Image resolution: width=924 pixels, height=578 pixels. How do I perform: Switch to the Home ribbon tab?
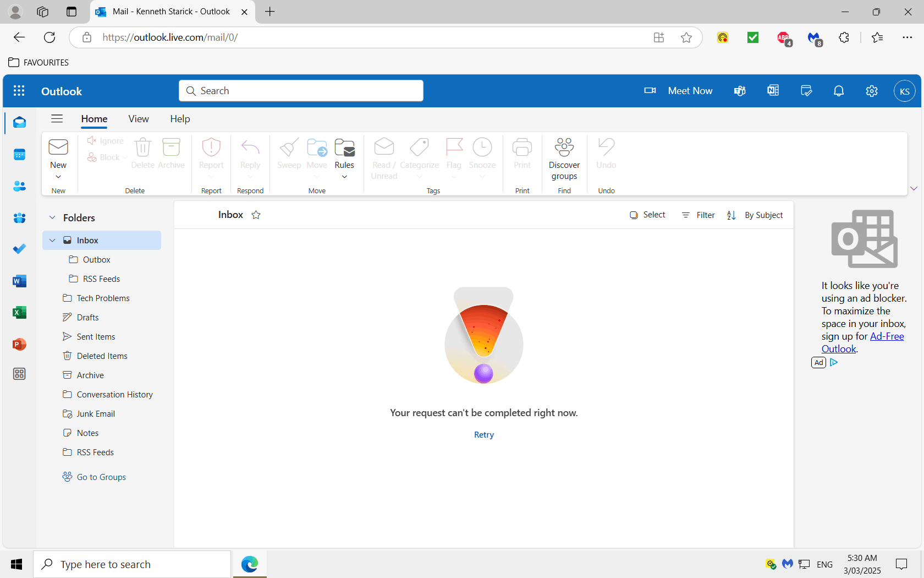95,119
